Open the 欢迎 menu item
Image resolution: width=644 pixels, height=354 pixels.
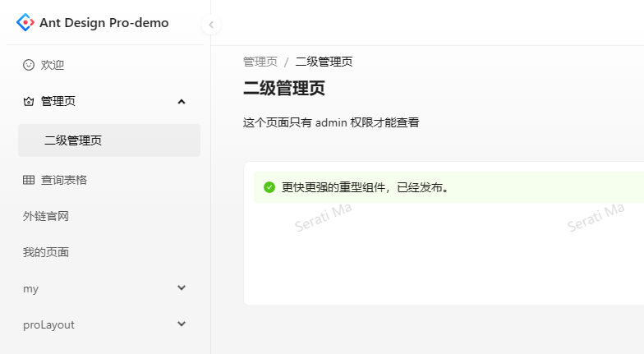[x=53, y=65]
